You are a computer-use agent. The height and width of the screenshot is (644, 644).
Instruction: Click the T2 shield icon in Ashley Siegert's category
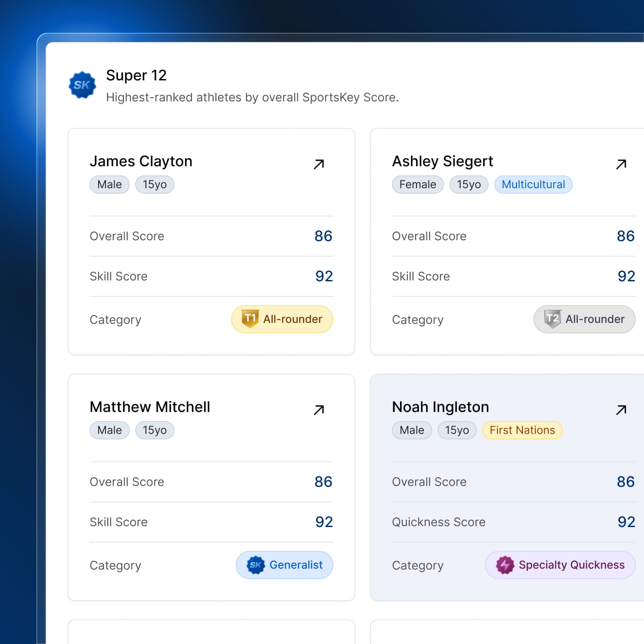tap(552, 319)
